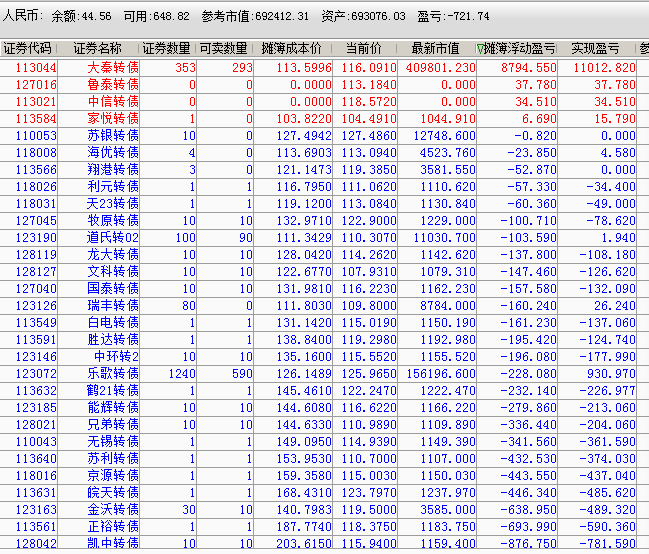
Task: Click sellable quantity 590 cell
Action: (242, 373)
